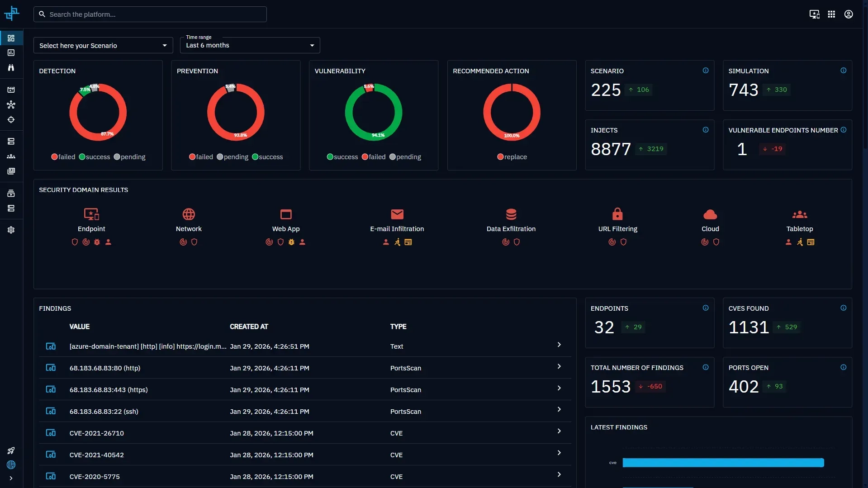868x488 pixels.
Task: Click the settings gear in the sidebar
Action: click(x=11, y=230)
